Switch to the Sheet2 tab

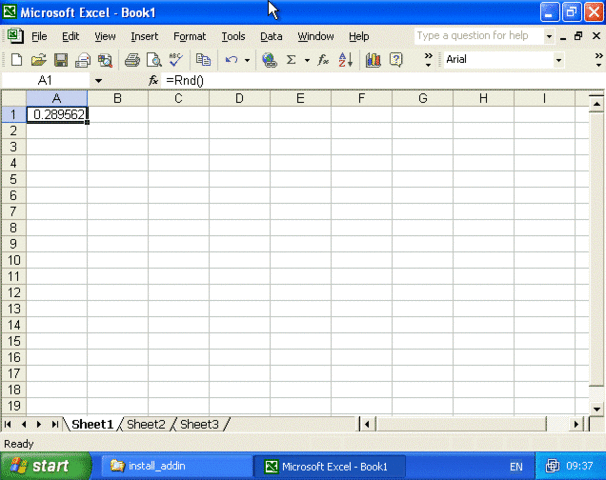pos(146,424)
